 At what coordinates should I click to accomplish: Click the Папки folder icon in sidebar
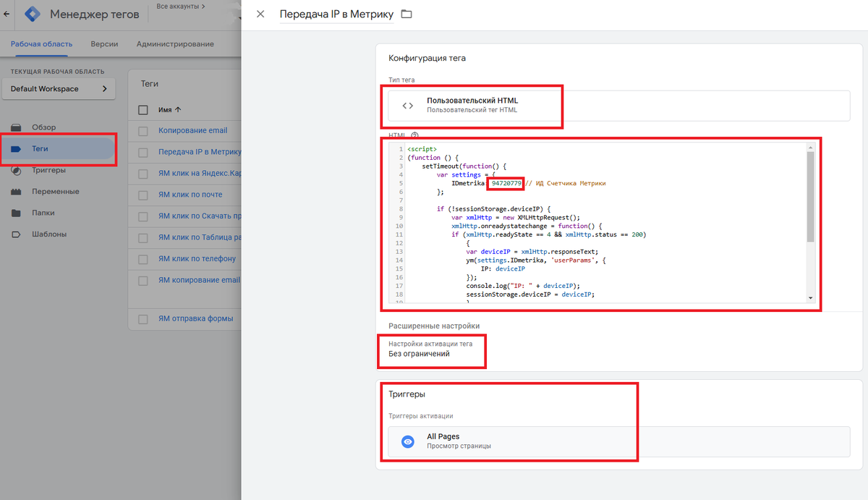pos(16,213)
